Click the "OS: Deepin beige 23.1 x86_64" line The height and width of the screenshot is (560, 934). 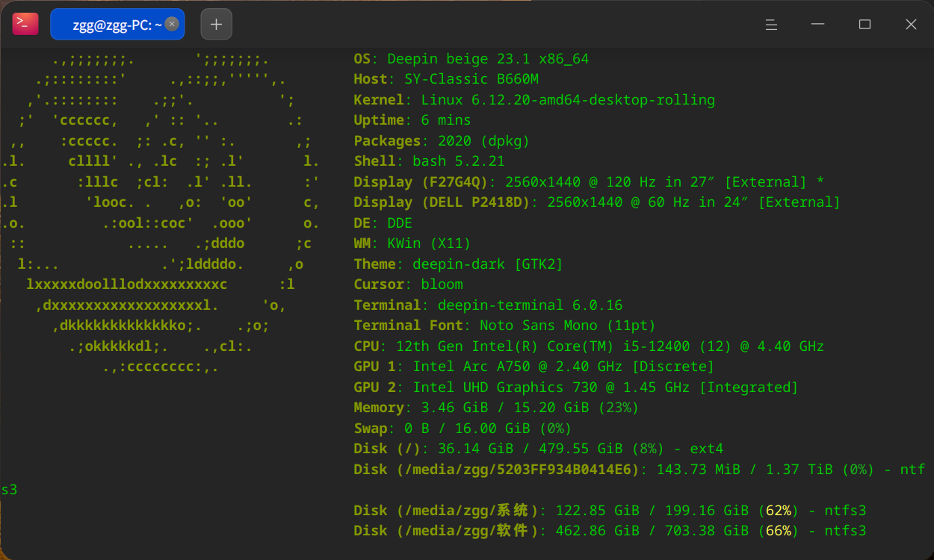[471, 59]
